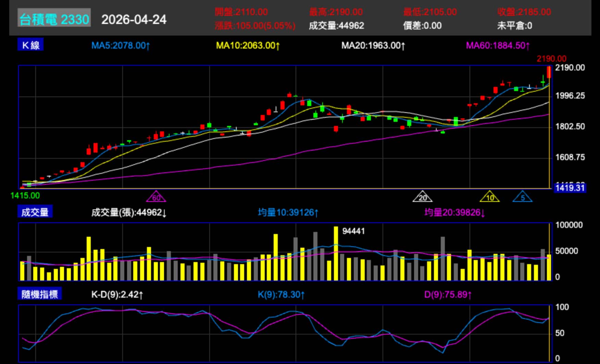Screen dimensions: 600x364
Task: Open the 成交量 volume panel label
Action: [35, 212]
